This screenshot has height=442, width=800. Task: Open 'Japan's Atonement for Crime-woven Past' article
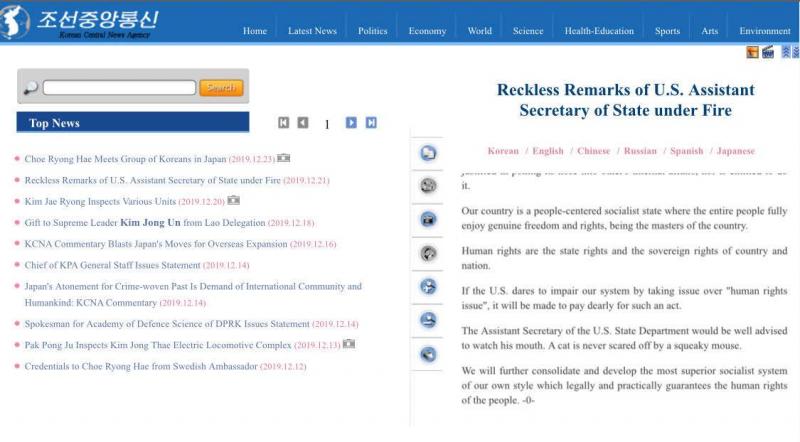tap(193, 294)
